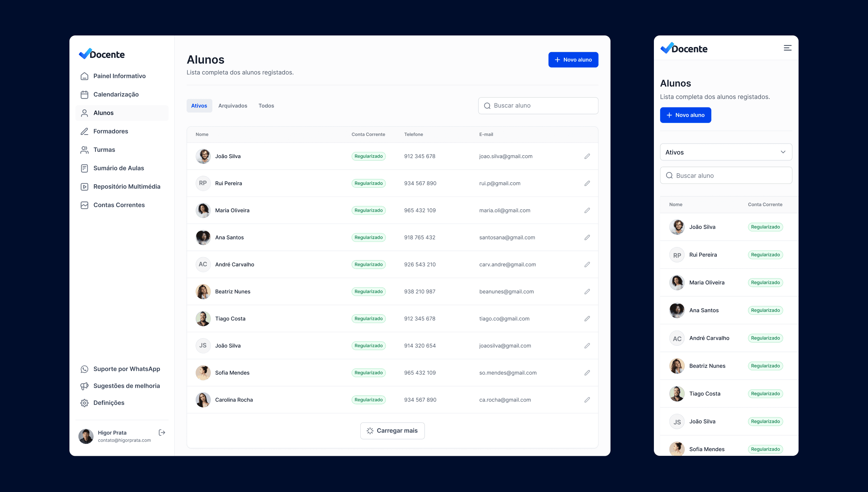
Task: Click the Calendarização calendar icon
Action: tap(84, 94)
